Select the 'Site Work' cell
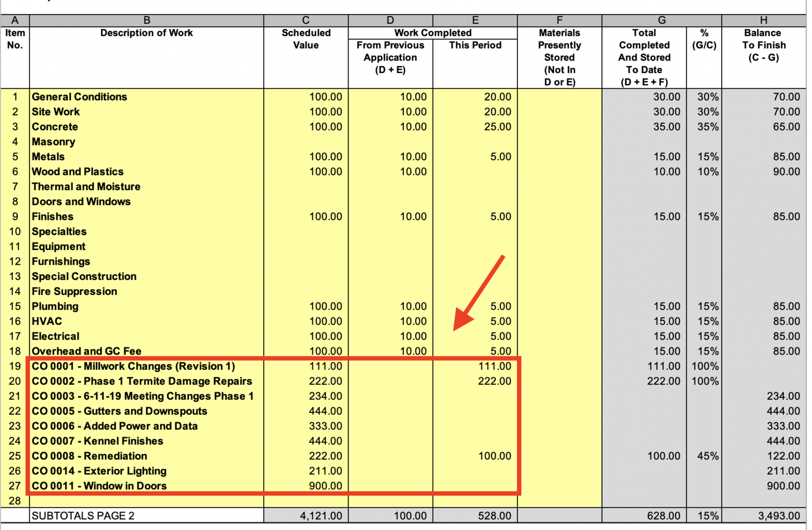Viewport: 812px width, 530px height. pyautogui.click(x=147, y=112)
